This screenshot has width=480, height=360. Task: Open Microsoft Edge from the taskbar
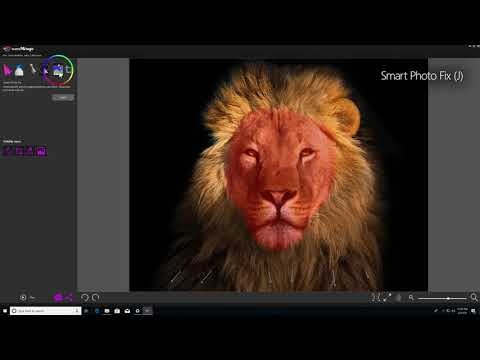point(97,311)
